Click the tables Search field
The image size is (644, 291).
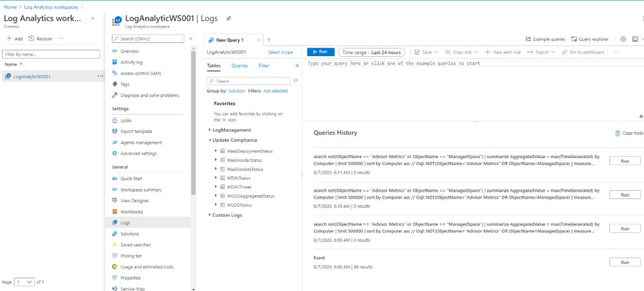tap(248, 81)
